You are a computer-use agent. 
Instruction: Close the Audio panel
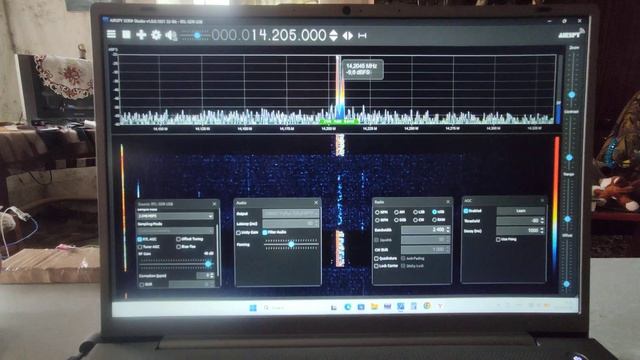pos(316,202)
